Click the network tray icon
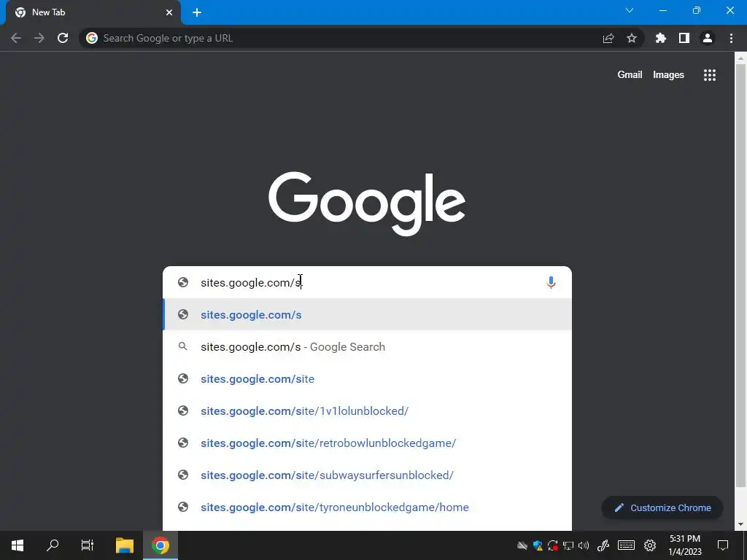This screenshot has height=560, width=747. coord(568,545)
